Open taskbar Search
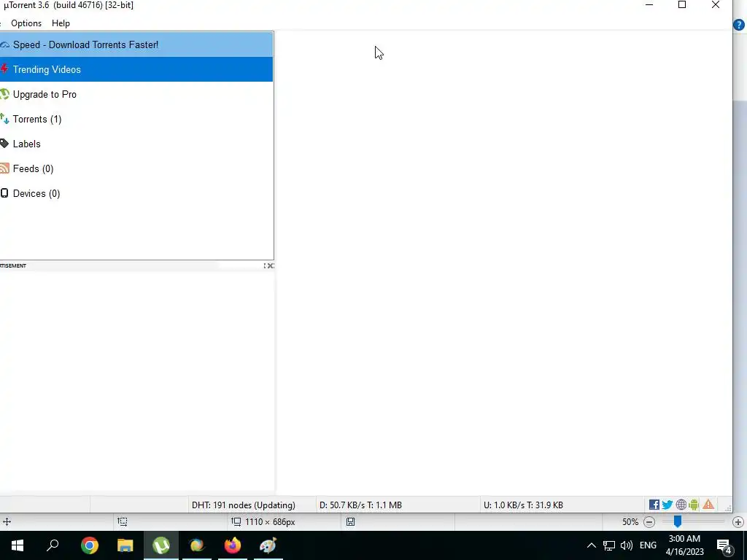This screenshot has width=747, height=560. tap(53, 545)
